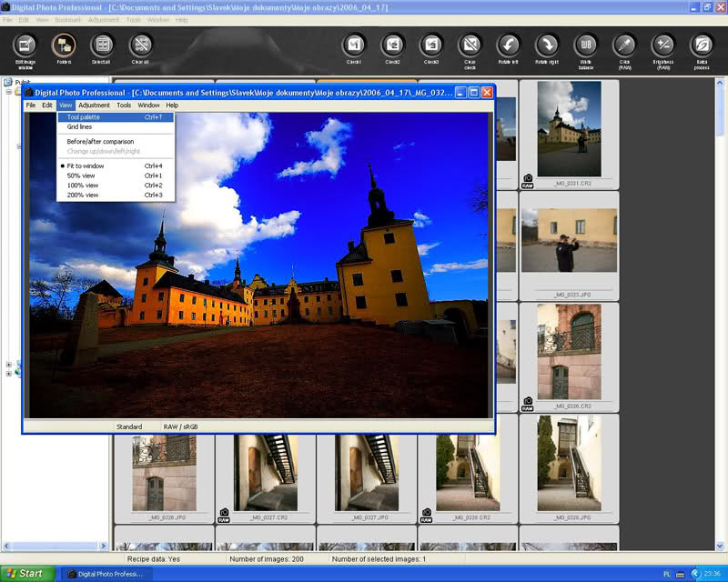Screen dimensions: 728x582
Task: Open the Window menu in edit window
Action: click(x=148, y=105)
